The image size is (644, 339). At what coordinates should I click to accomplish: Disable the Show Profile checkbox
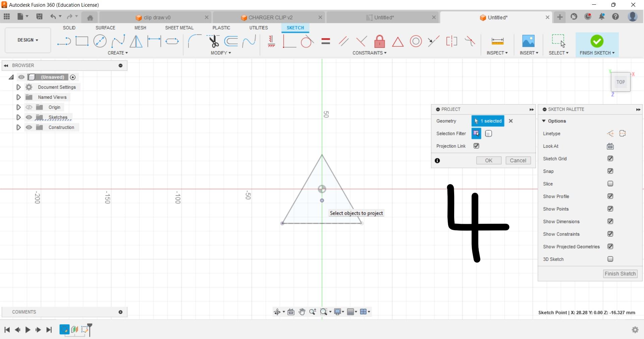[x=610, y=196]
